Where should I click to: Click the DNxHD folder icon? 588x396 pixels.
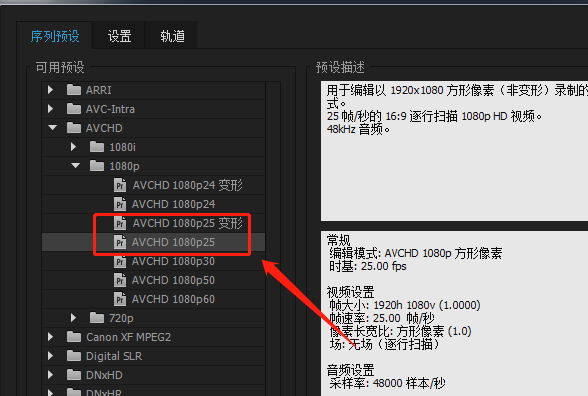[74, 375]
